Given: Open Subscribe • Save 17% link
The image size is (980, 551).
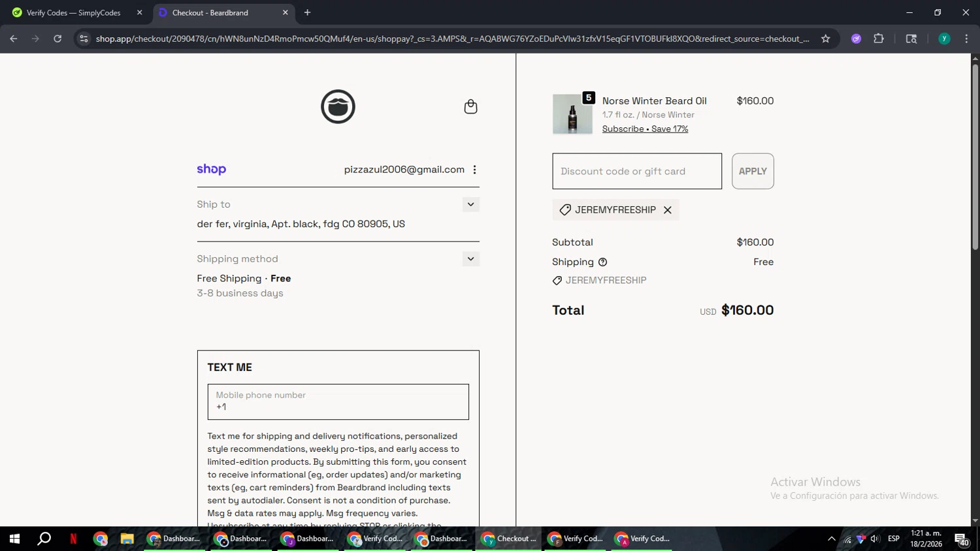Looking at the screenshot, I should (645, 129).
